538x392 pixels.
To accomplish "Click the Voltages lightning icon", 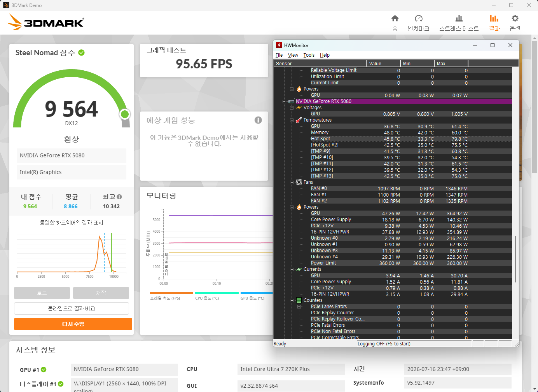I will tap(299, 108).
